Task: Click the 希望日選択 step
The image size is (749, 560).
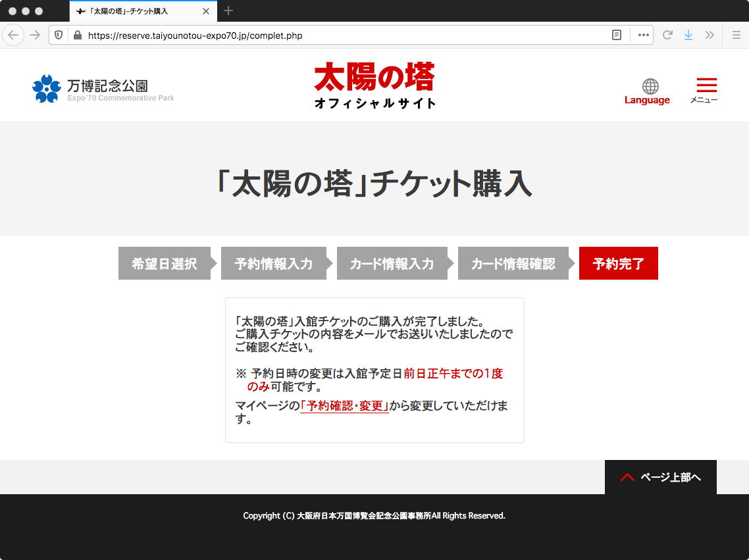Action: coord(165,263)
